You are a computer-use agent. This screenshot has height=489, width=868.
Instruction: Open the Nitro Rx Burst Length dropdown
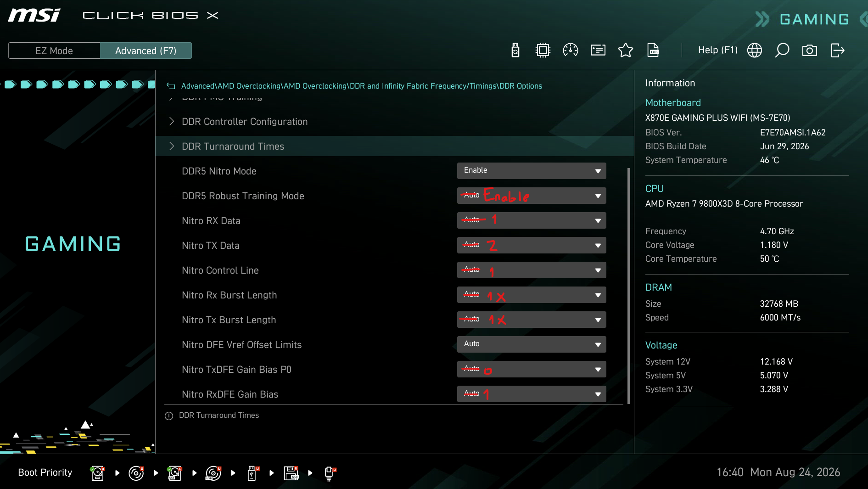click(532, 295)
